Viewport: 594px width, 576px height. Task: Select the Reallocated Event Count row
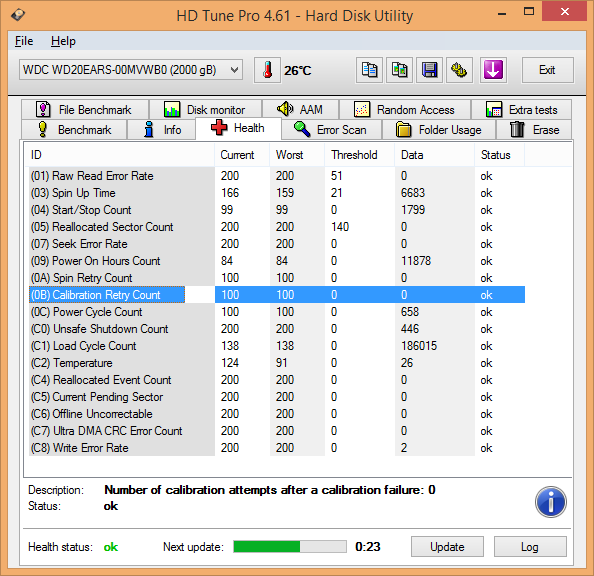coord(277,380)
